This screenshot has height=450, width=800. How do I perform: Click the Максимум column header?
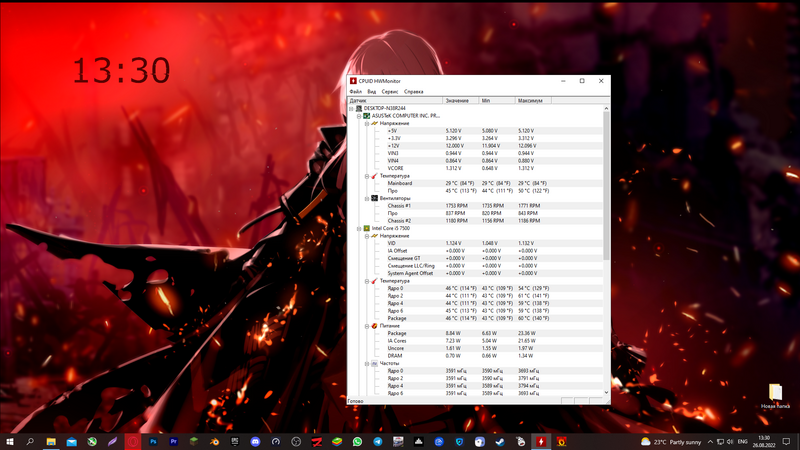point(530,100)
